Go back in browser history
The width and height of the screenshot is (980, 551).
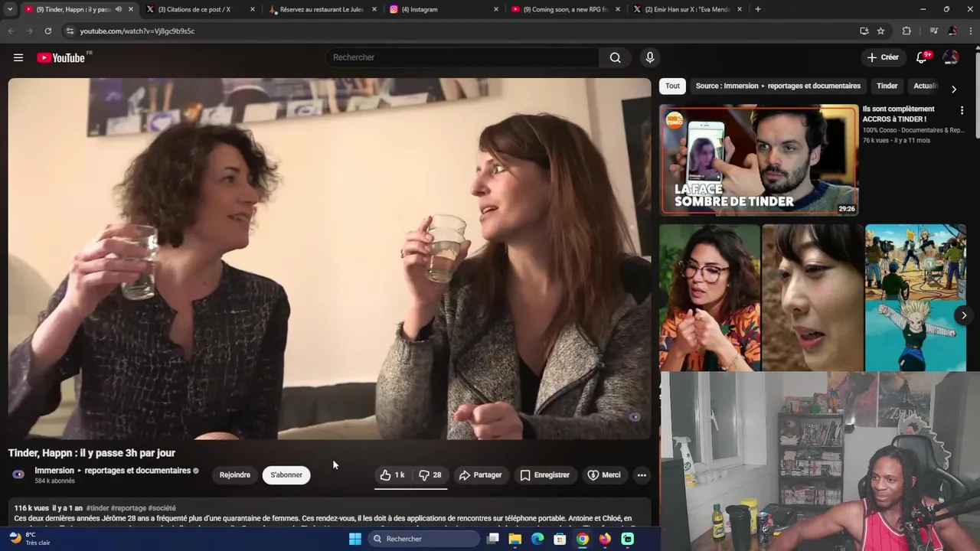point(11,31)
